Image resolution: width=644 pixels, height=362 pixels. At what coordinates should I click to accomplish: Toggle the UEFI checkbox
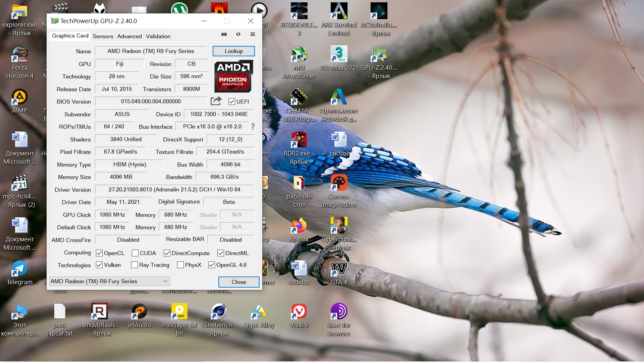pyautogui.click(x=232, y=102)
